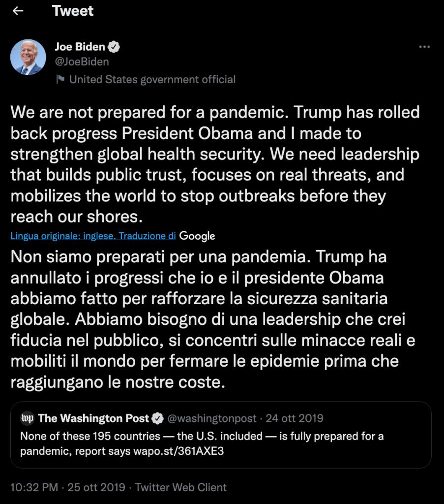The width and height of the screenshot is (444, 504).
Task: Click the quoted tweet date 24 ott 2019
Action: pos(295,418)
